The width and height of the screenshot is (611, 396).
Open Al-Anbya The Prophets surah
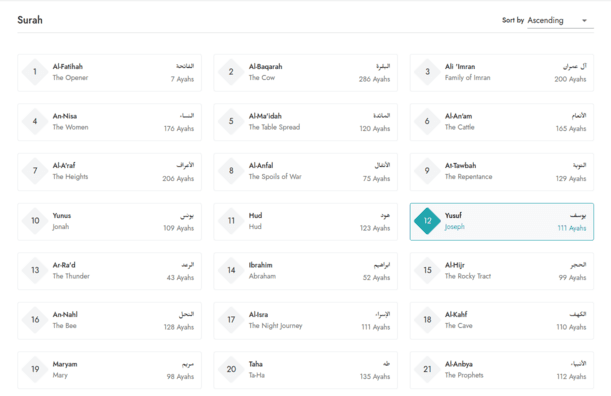[502, 370]
